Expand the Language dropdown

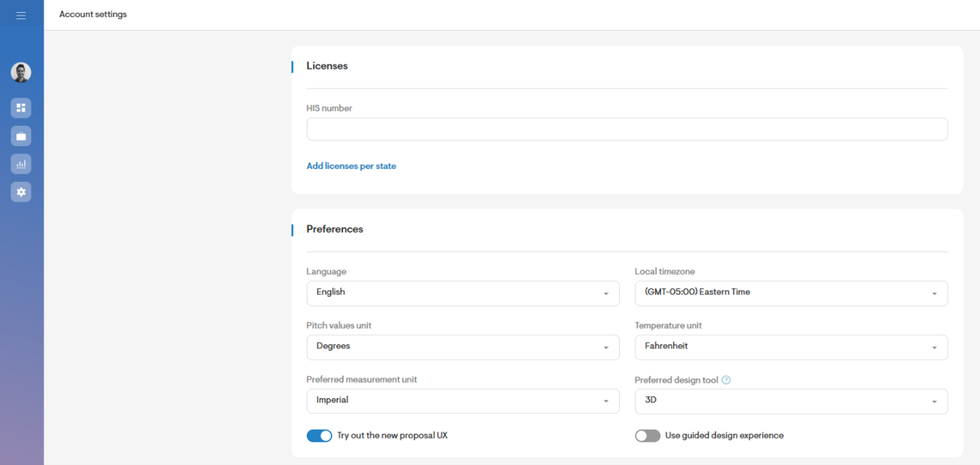[462, 293]
